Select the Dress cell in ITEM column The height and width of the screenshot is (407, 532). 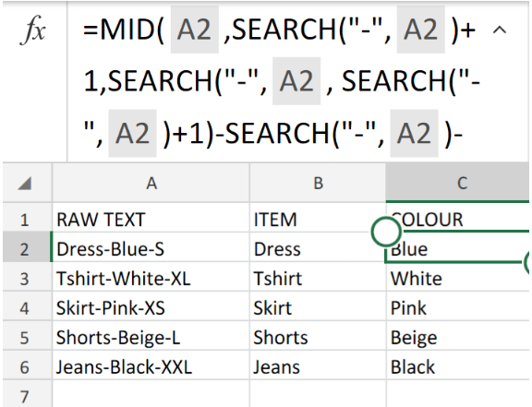coord(318,248)
